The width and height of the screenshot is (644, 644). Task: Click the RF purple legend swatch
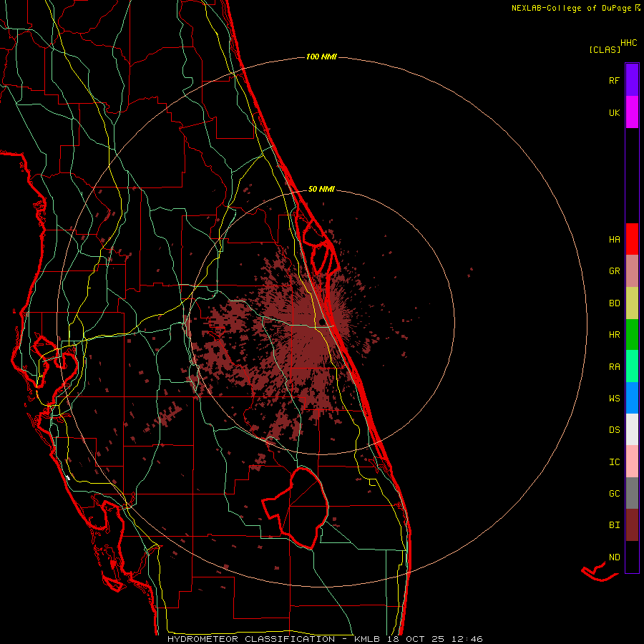(632, 80)
